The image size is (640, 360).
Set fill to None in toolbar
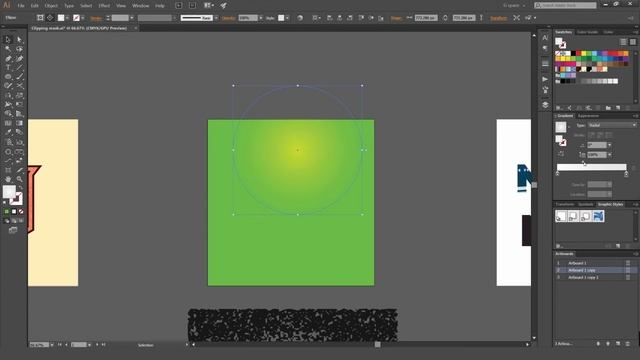click(21, 212)
